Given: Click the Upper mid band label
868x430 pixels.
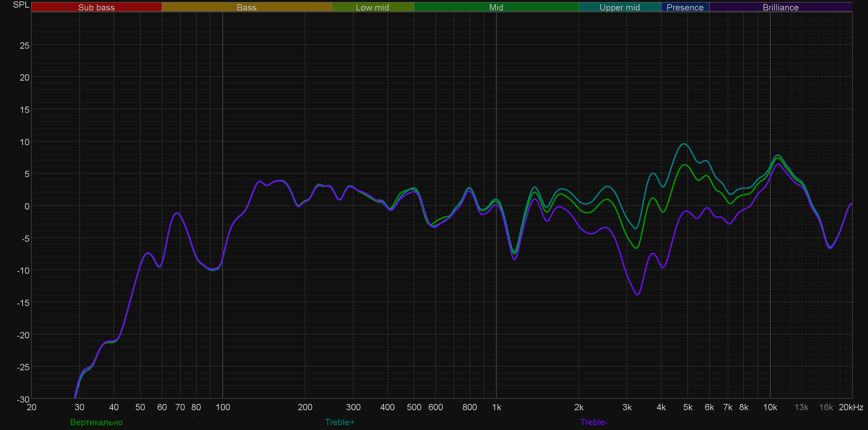Looking at the screenshot, I should click(x=619, y=7).
